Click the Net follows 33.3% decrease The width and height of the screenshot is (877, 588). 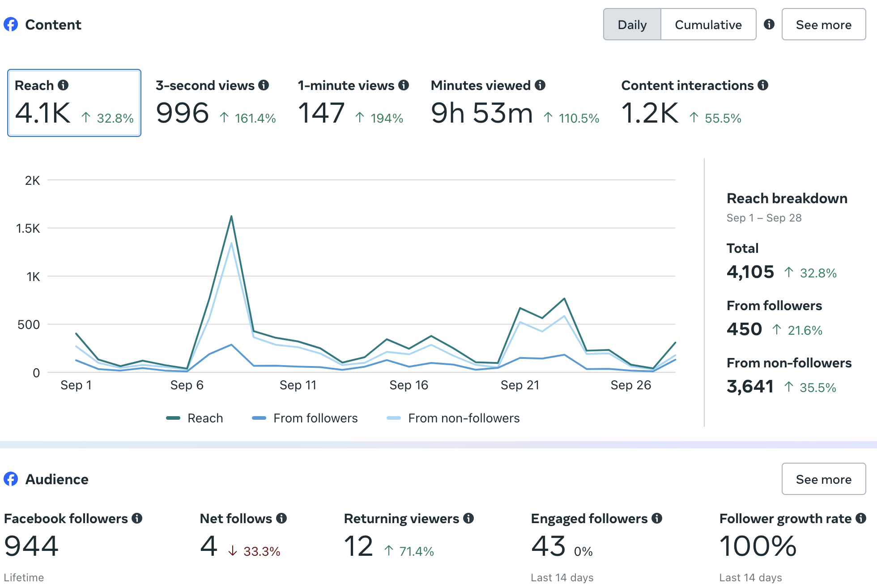click(x=254, y=551)
